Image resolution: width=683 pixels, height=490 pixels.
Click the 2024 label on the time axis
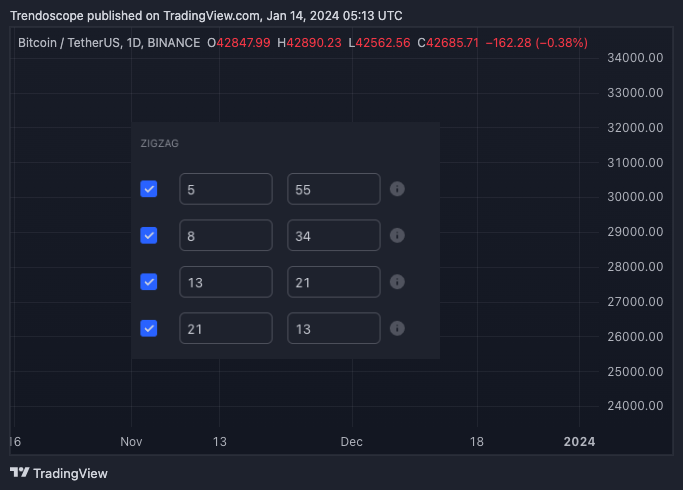pos(579,442)
